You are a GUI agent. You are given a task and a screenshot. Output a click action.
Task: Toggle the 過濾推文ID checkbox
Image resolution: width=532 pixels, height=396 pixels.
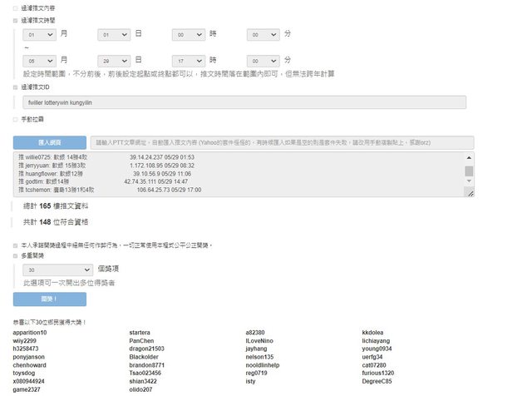point(15,87)
